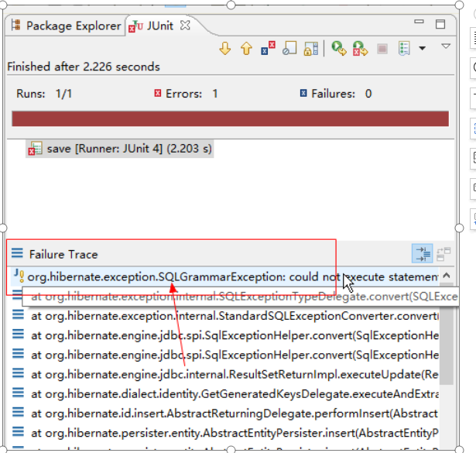
Task: Go to previous failed test arrow
Action: (x=246, y=49)
